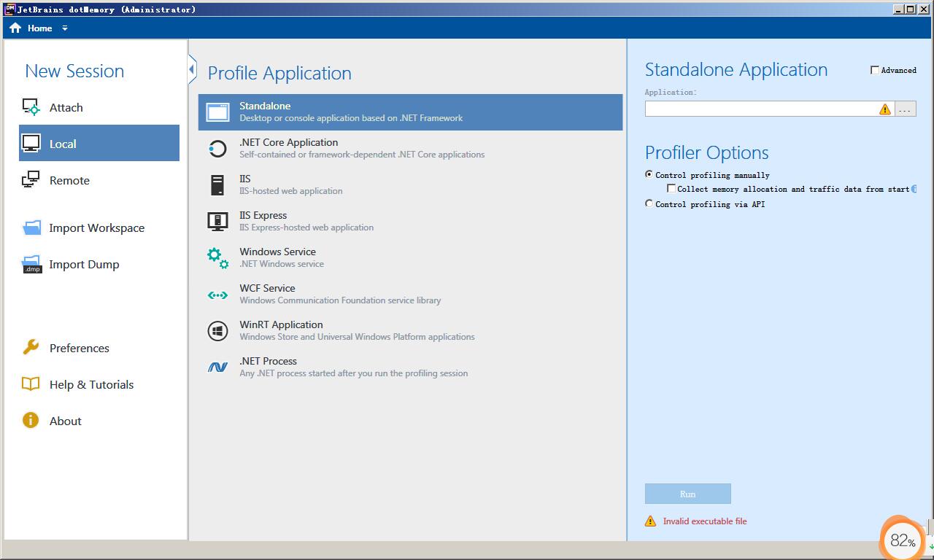This screenshot has height=560, width=934.
Task: Open the Remote menu item
Action: [99, 180]
